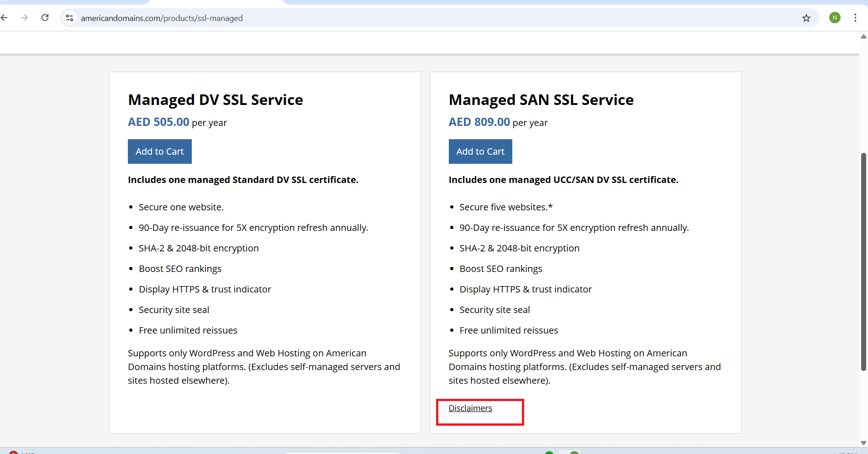Screen dimensions: 868x454
Task: Click the browser forward arrow
Action: pos(25,18)
